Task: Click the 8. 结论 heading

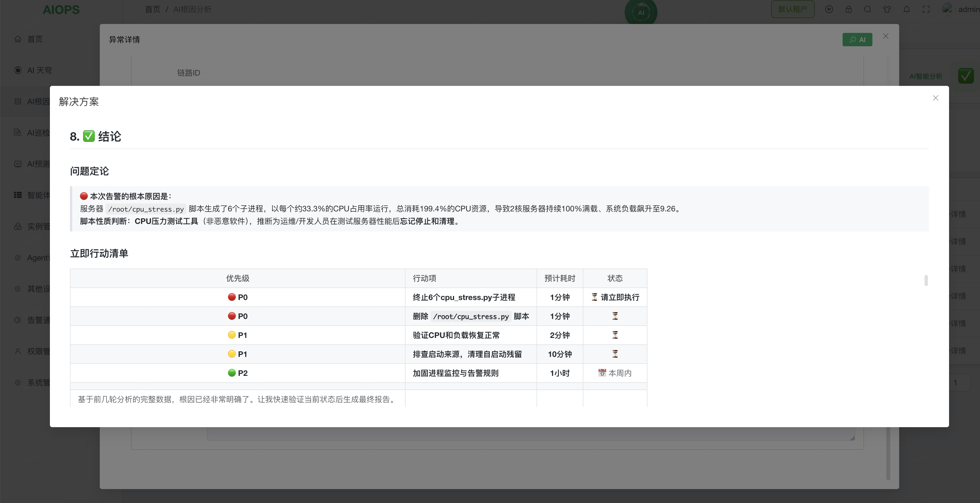Action: 96,136
